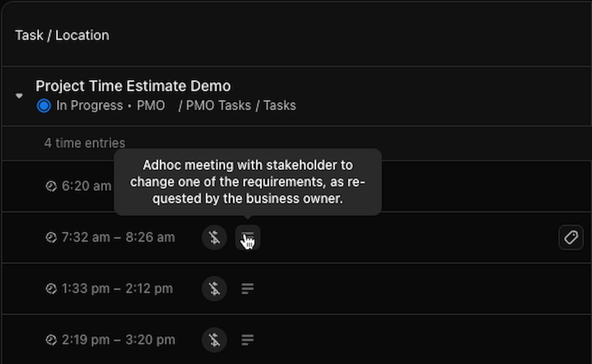The image size is (592, 364).
Task: Show description for the 2:19 pm entry
Action: [248, 340]
